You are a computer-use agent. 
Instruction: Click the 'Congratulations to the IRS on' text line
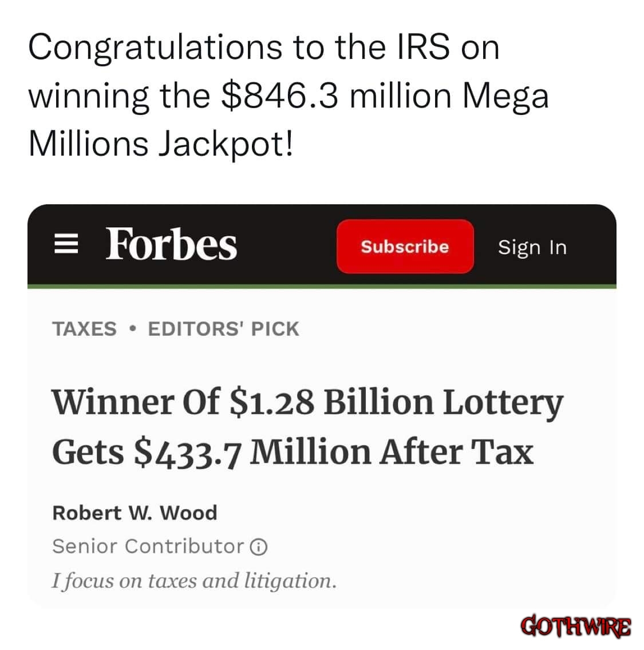[263, 47]
